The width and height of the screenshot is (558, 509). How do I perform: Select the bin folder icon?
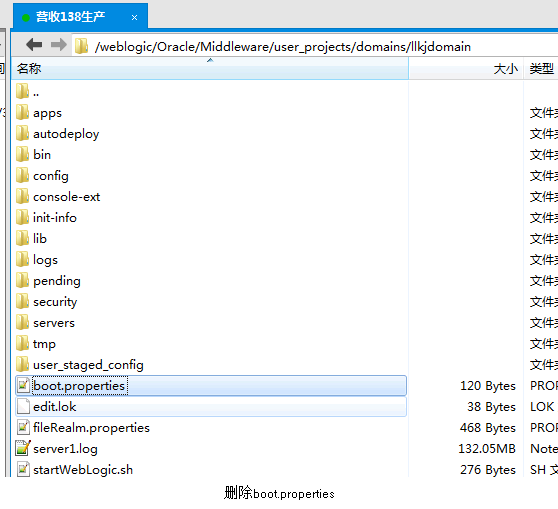click(22, 154)
